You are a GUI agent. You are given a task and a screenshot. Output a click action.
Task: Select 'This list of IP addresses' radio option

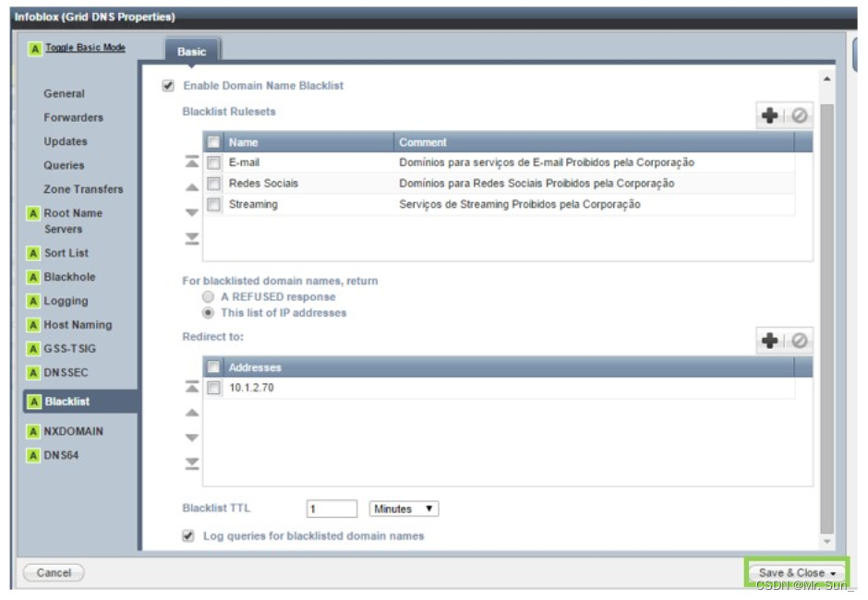pyautogui.click(x=208, y=313)
